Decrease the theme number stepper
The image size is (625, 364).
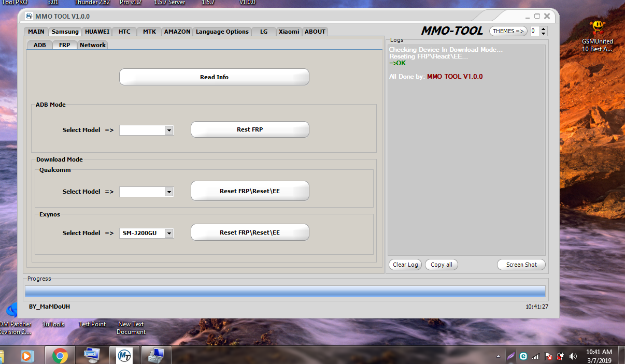coord(543,34)
